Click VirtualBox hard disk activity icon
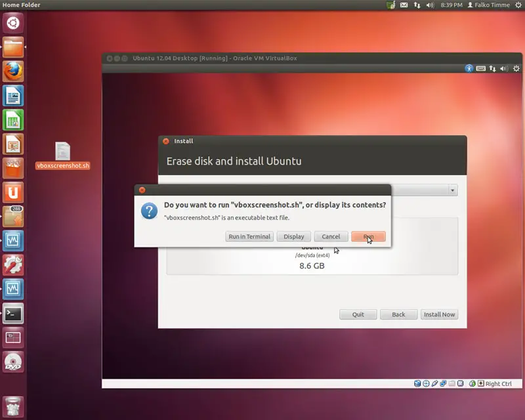Viewport: 525px width, 420px height. pyautogui.click(x=417, y=383)
